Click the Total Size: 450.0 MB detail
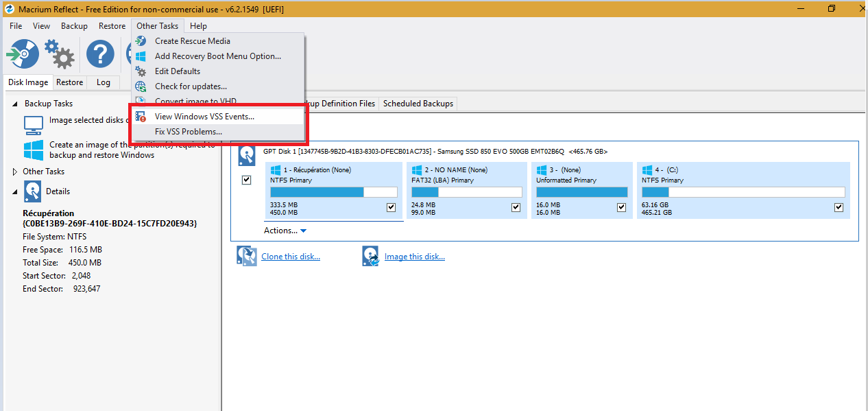868x411 pixels. [x=62, y=263]
